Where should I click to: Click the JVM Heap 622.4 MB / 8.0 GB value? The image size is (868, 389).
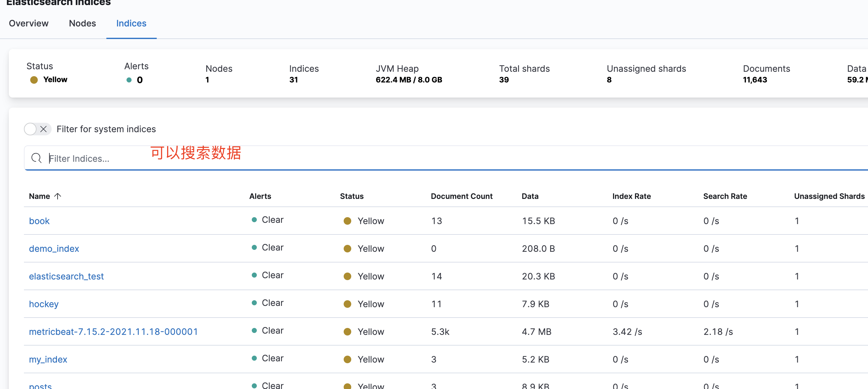[409, 80]
